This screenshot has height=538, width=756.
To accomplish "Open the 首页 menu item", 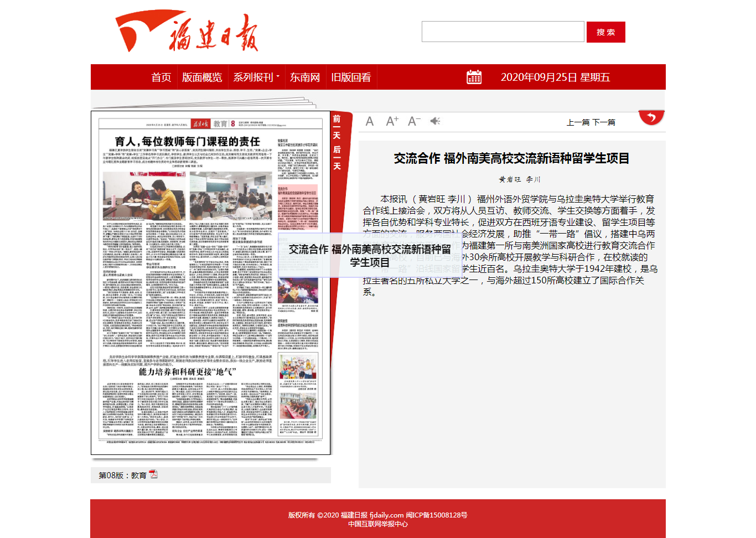I will click(162, 77).
